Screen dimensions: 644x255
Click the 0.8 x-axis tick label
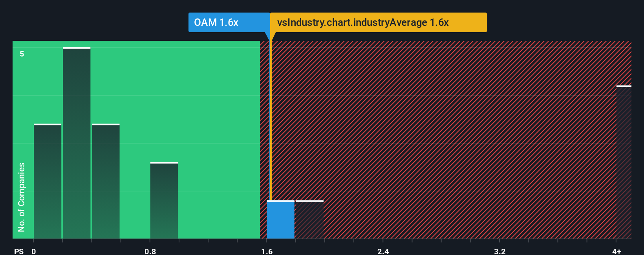(150, 251)
